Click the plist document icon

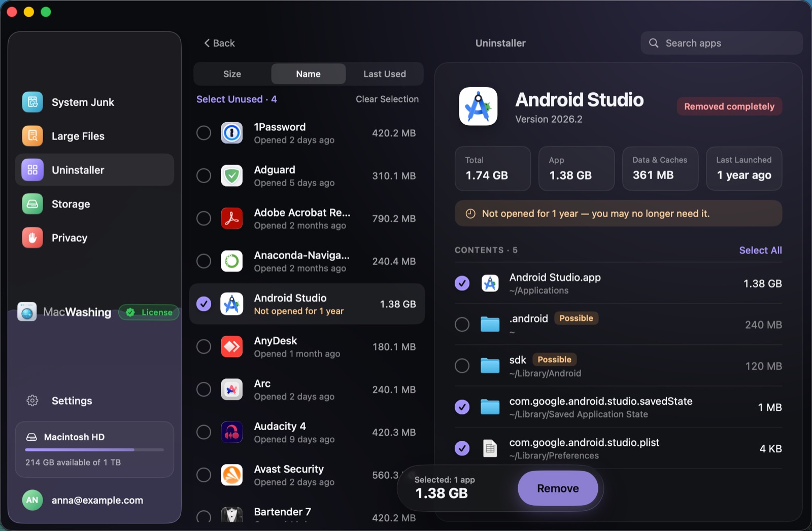point(490,448)
